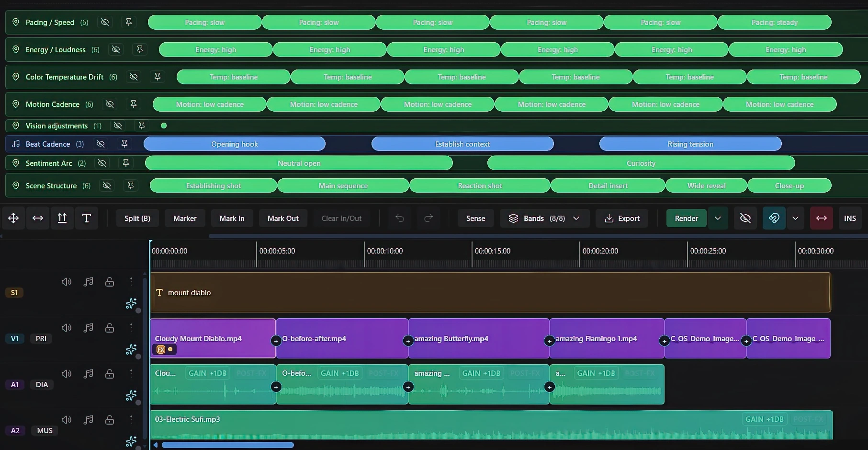Click the Split (B) button
Image resolution: width=868 pixels, height=450 pixels.
[137, 219]
